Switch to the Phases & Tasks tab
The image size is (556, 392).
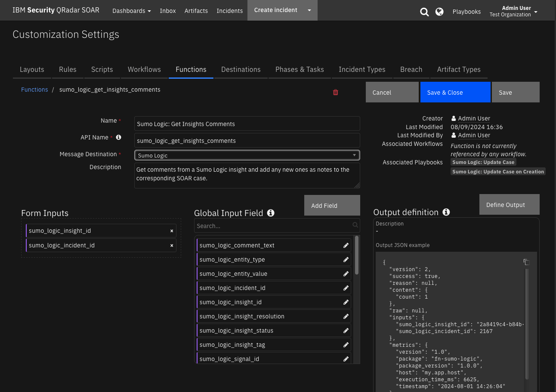tap(300, 69)
